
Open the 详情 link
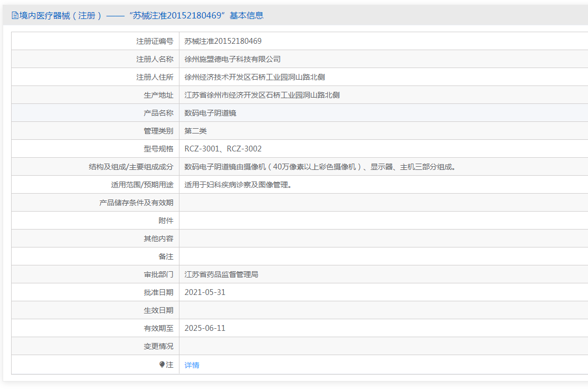pyautogui.click(x=192, y=365)
